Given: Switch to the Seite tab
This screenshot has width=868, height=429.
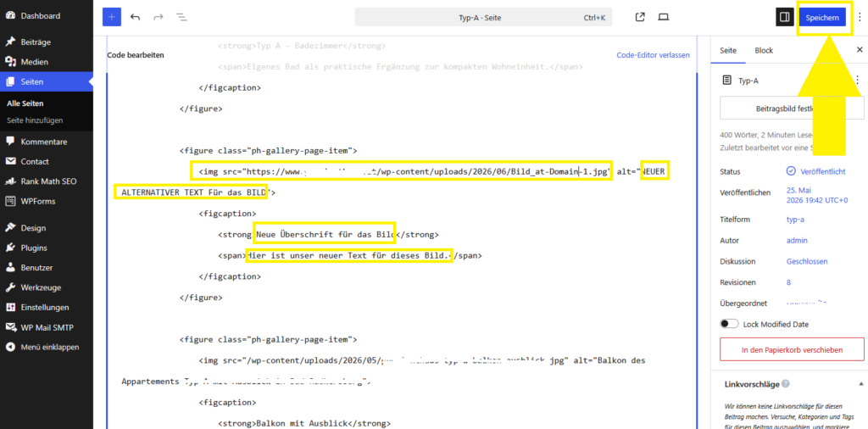Looking at the screenshot, I should [728, 50].
